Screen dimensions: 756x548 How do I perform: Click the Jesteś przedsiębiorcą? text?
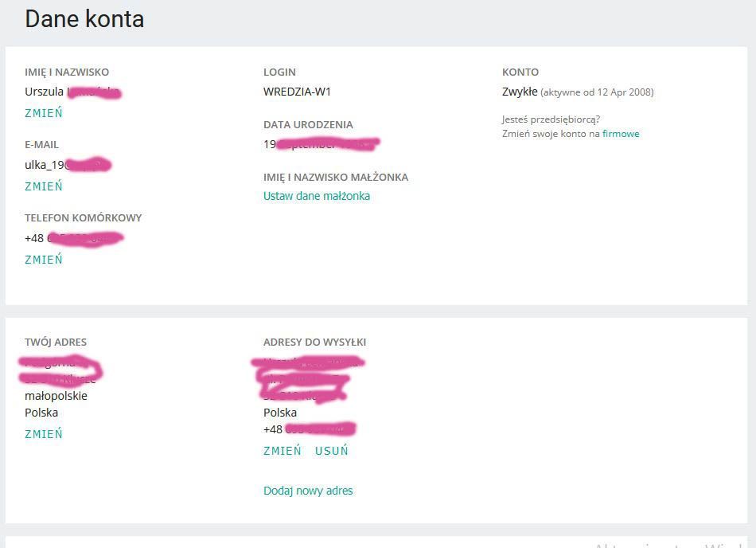551,119
